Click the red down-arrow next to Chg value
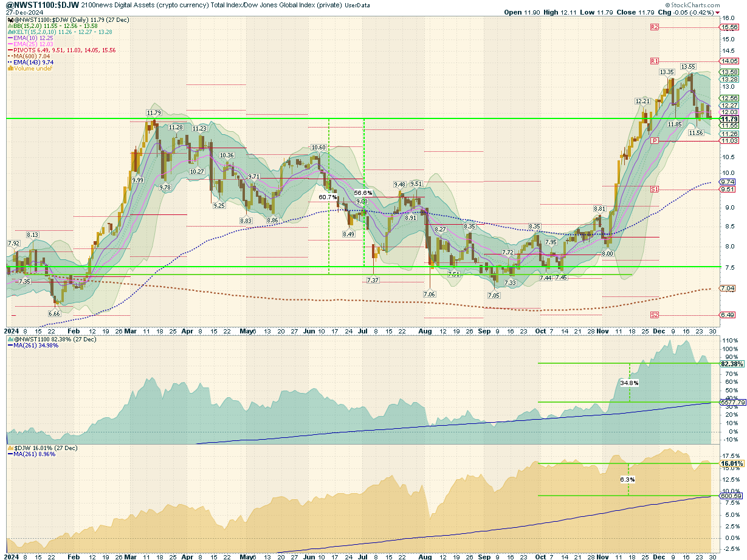The image size is (747, 560). tap(718, 13)
